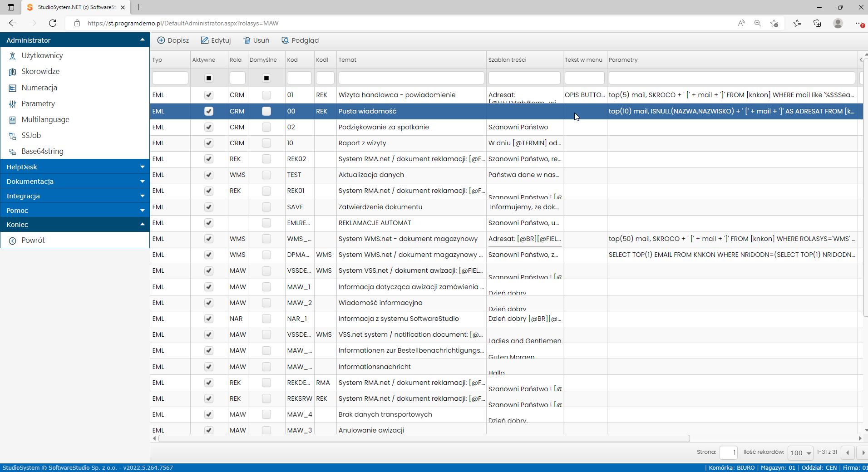Screen dimensions: 868x472
Task: Expand the HelpDesk menu section
Action: click(75, 167)
